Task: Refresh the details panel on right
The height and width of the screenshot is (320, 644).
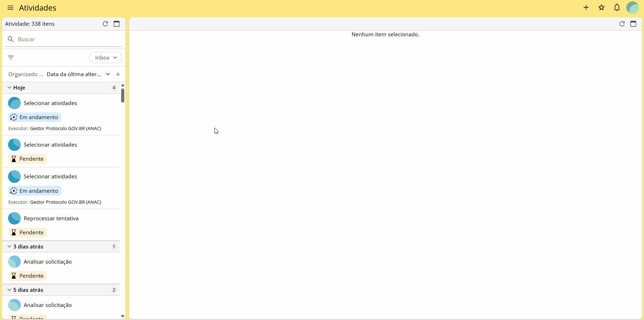Action: (x=622, y=24)
